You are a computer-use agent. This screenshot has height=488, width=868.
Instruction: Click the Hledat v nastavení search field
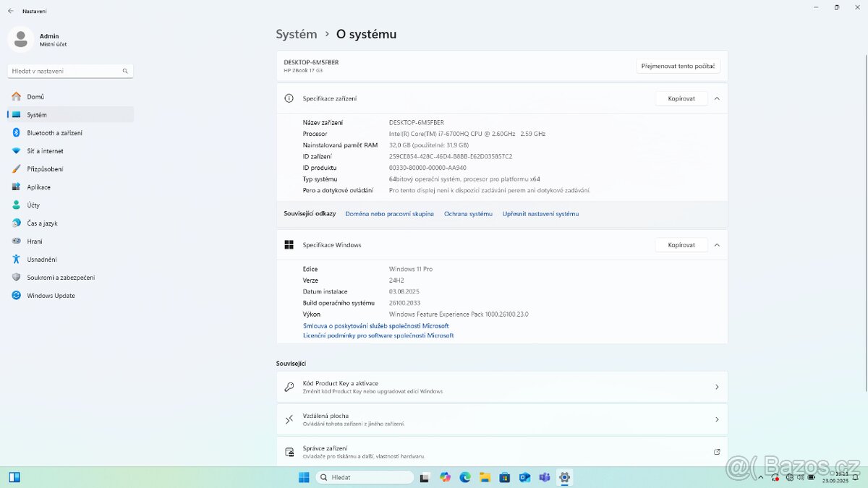[65, 71]
